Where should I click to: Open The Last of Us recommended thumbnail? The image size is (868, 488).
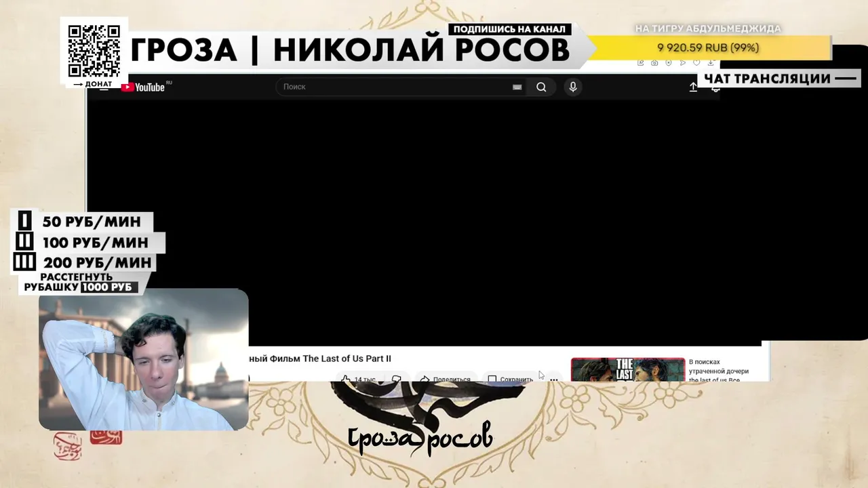pyautogui.click(x=628, y=369)
